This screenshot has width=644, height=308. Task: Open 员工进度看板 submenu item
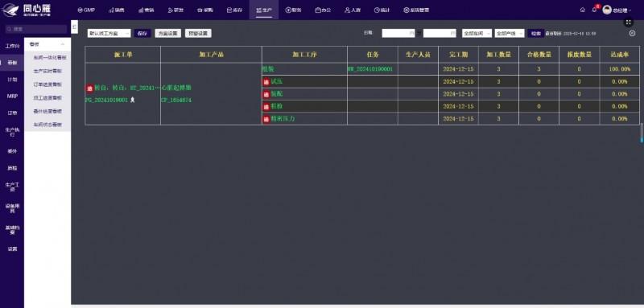(x=47, y=97)
